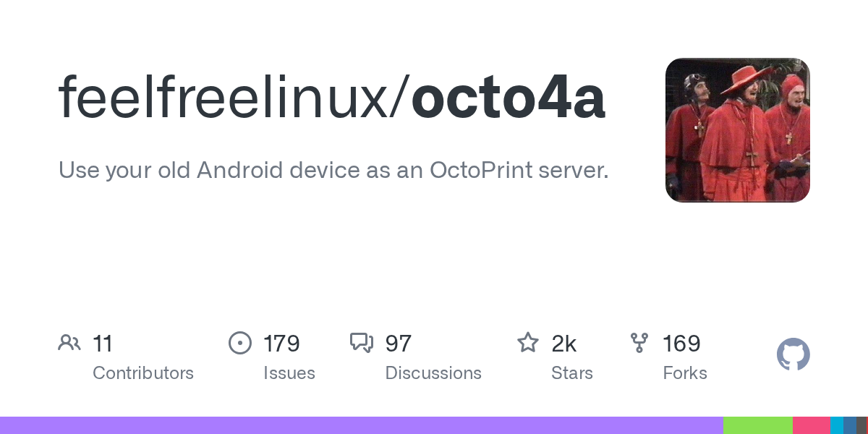Select the Contributors label

tap(143, 373)
